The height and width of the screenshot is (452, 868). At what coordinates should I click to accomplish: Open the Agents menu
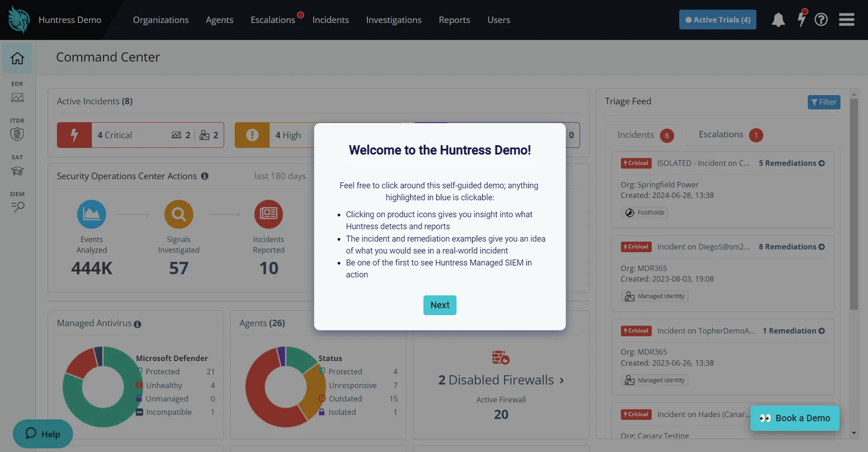point(220,20)
